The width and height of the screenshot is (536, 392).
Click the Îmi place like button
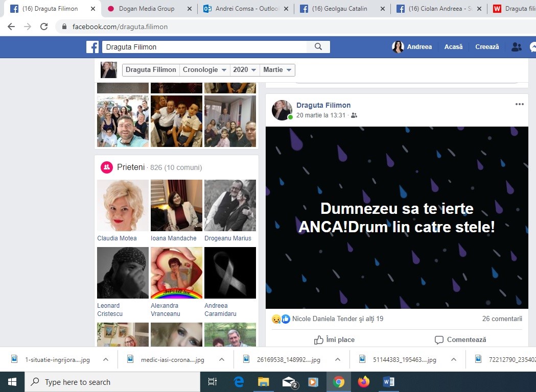point(335,339)
